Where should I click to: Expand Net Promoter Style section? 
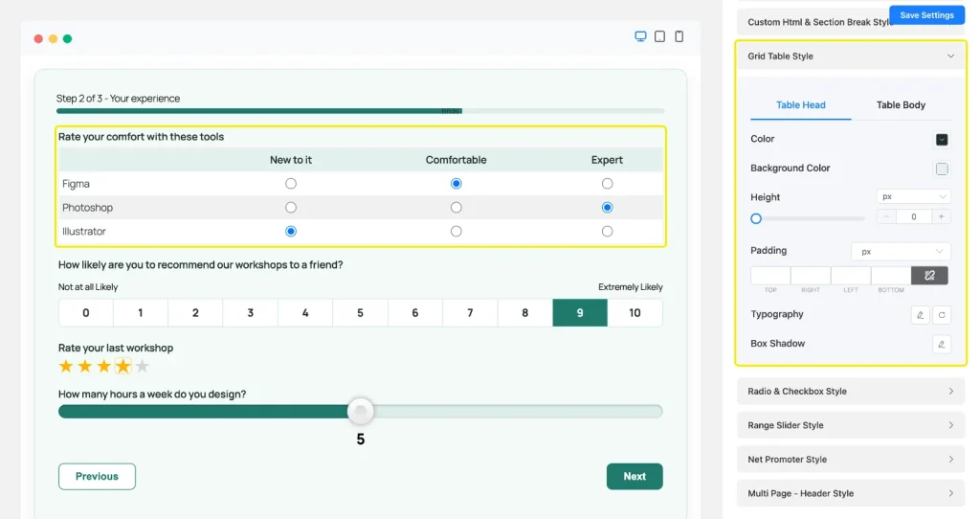pyautogui.click(x=851, y=460)
